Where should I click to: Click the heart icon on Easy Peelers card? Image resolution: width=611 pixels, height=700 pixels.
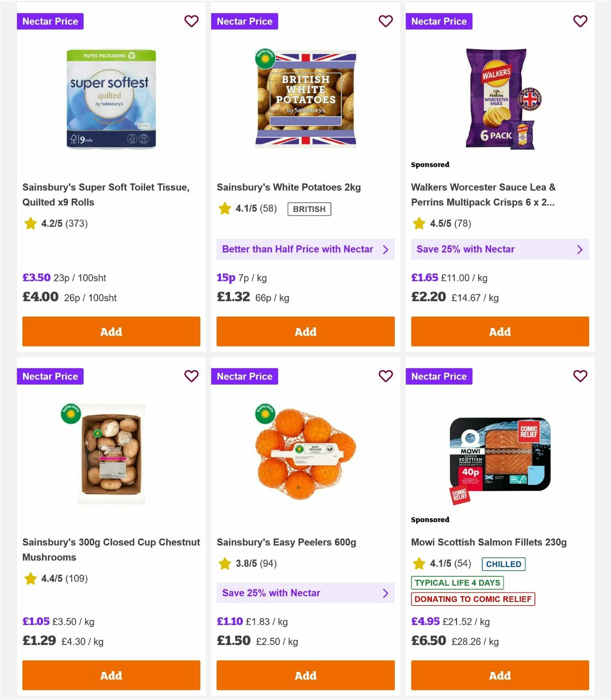point(386,376)
